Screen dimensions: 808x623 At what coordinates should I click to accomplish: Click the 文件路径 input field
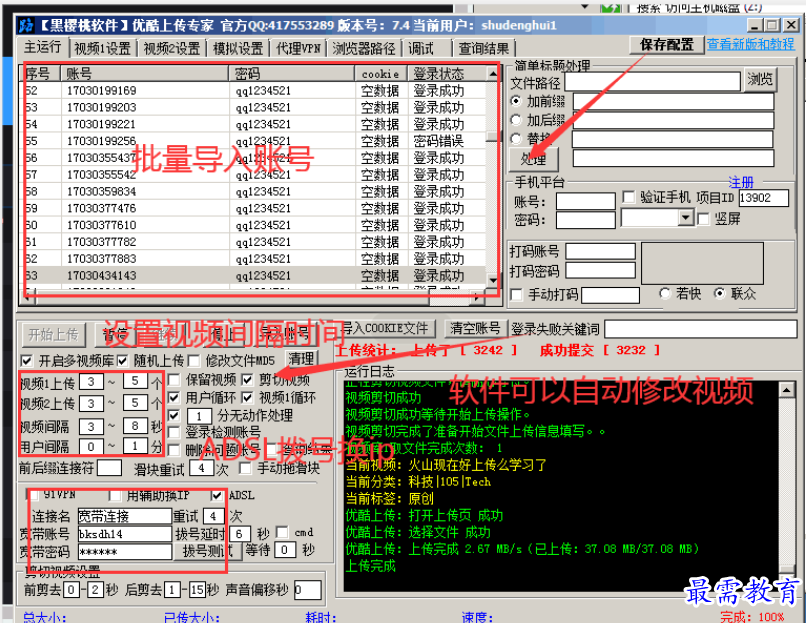(652, 81)
